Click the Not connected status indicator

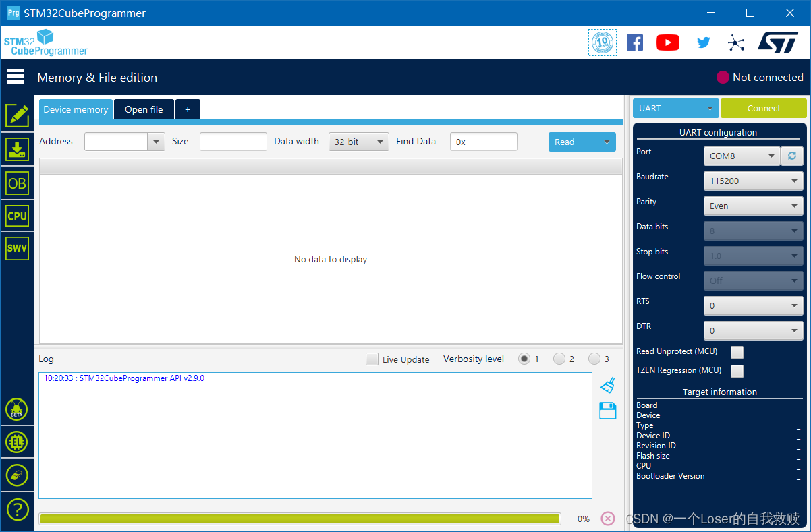pos(760,77)
